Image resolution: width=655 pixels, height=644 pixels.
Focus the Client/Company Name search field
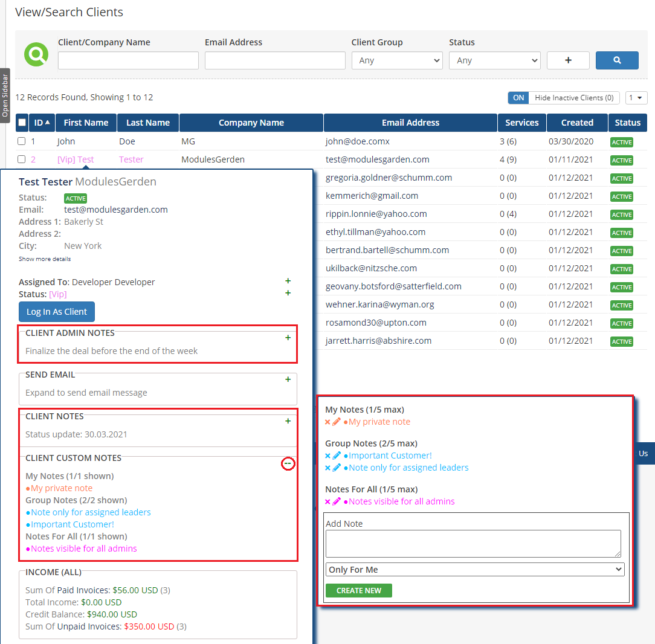(128, 60)
